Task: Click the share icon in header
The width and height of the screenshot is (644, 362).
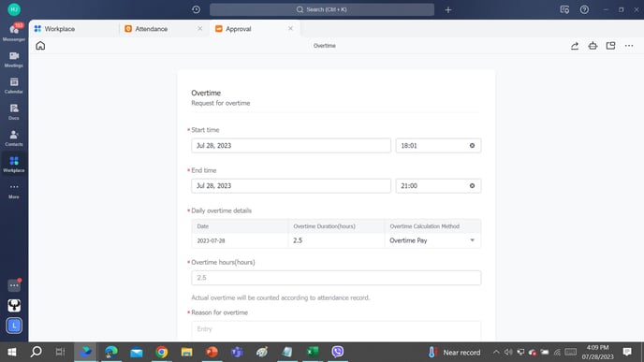Action: tap(575, 46)
